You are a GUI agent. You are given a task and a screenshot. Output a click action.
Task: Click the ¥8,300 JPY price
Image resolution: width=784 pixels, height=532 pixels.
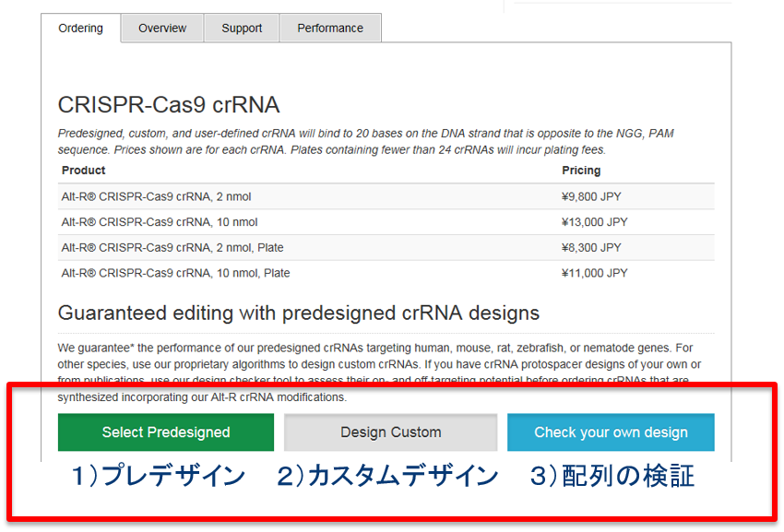[591, 247]
